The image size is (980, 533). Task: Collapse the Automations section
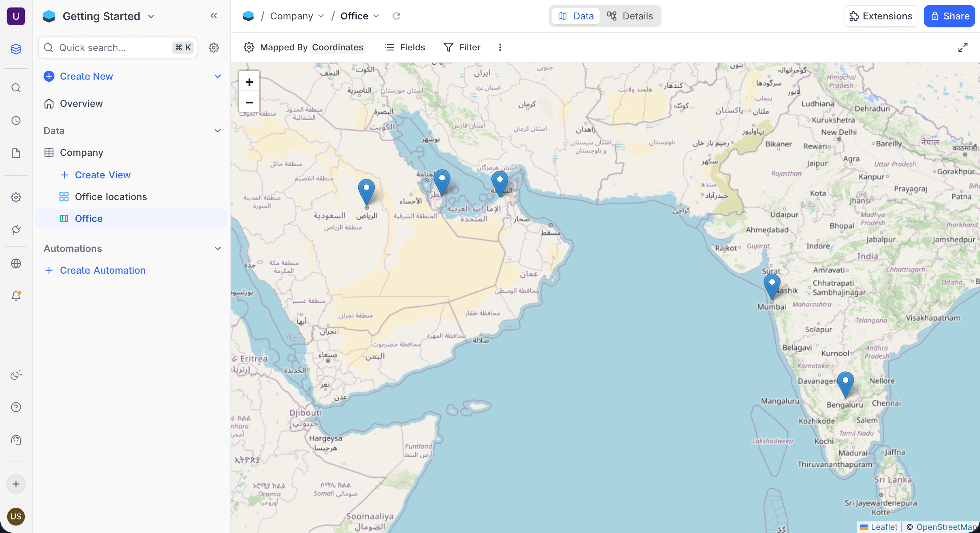218,248
